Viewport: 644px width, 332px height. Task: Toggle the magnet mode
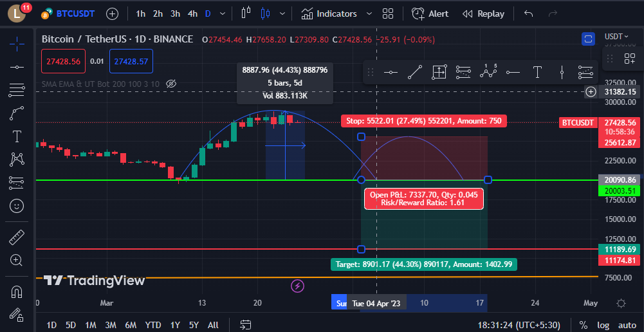coord(17,291)
